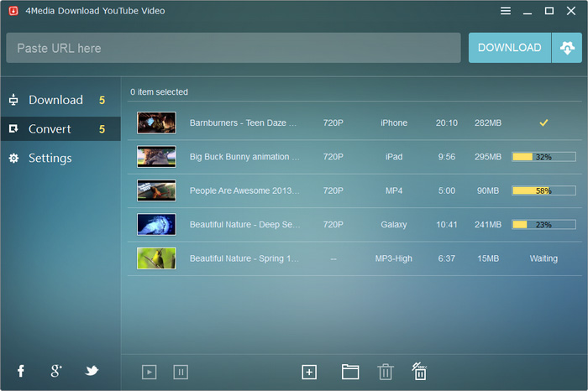Open the Settings section
The width and height of the screenshot is (588, 391).
[60, 158]
